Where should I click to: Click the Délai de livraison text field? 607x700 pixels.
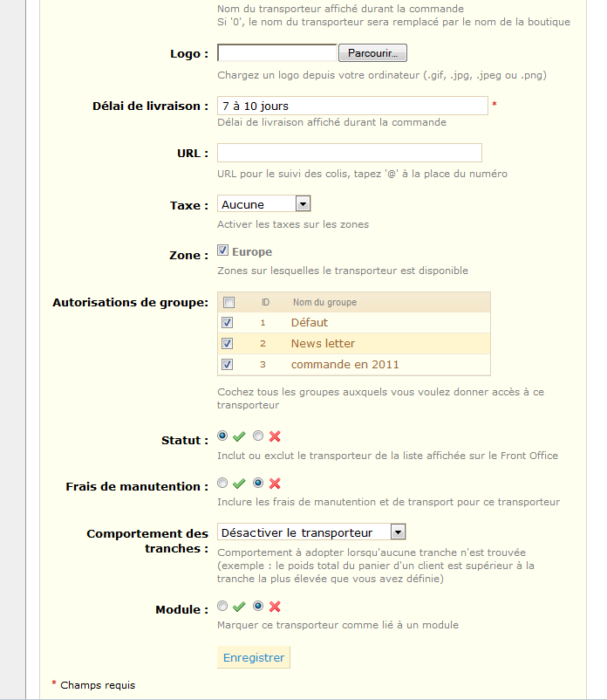pos(352,106)
